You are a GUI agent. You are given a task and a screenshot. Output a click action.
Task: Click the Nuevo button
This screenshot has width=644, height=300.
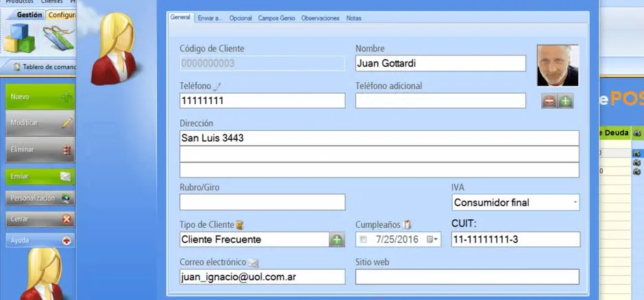40,97
